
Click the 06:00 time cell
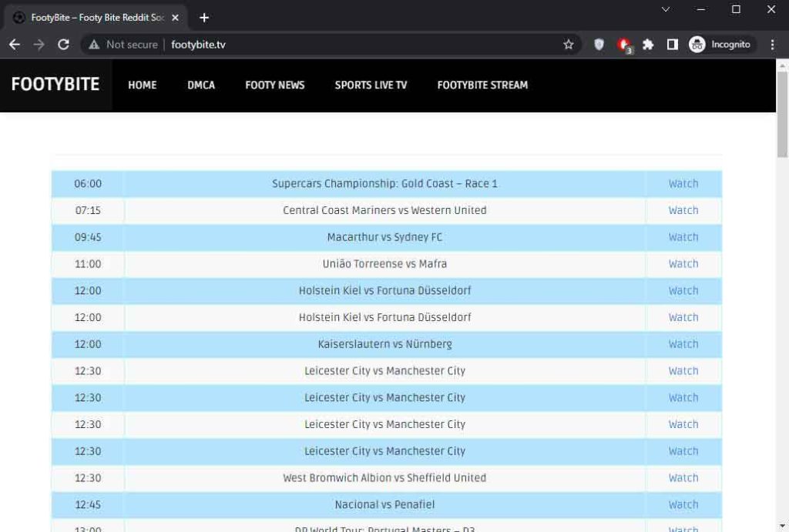click(88, 183)
